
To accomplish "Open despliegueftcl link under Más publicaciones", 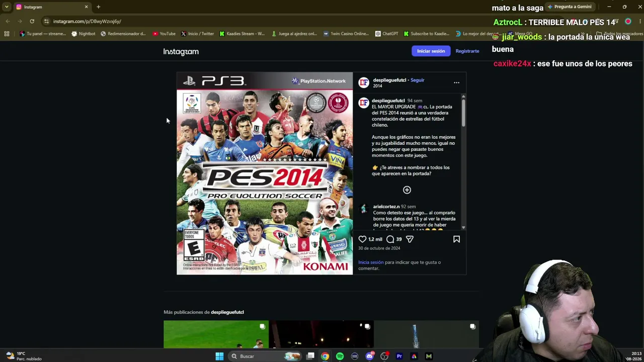I will [227, 312].
